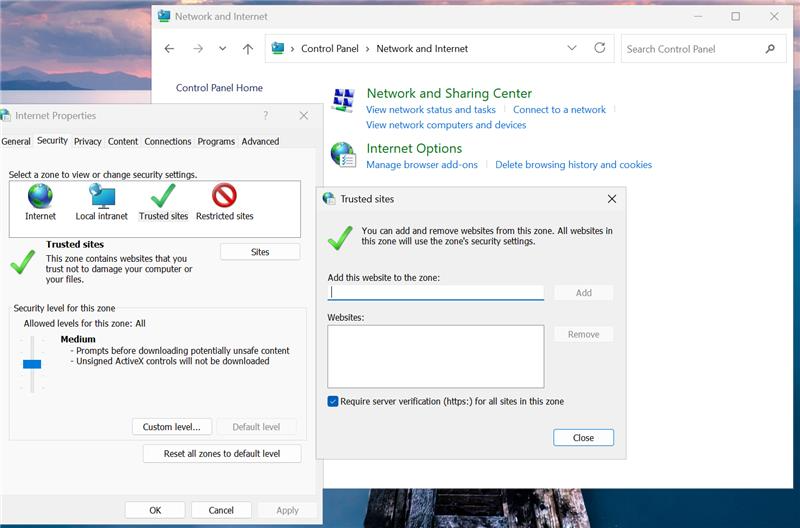Viewport: 800px width, 528px height.
Task: Click the help question mark in Internet Properties
Action: pos(265,116)
